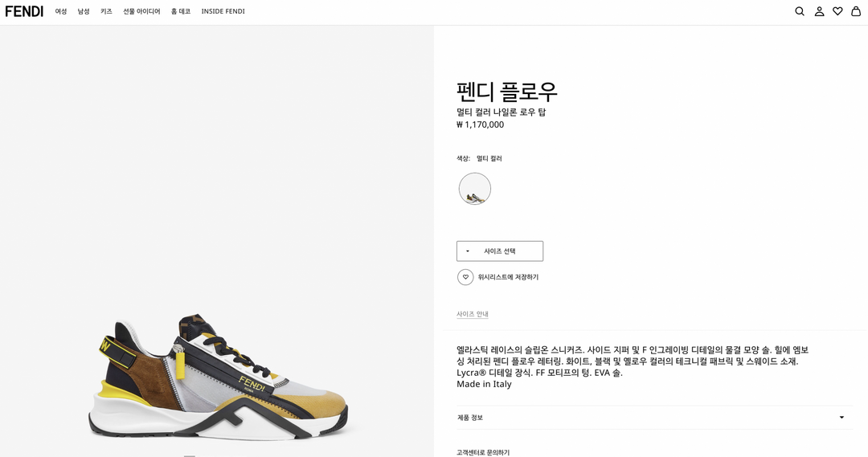Open the account profile icon
Viewport: 868px width, 457px height.
[819, 11]
